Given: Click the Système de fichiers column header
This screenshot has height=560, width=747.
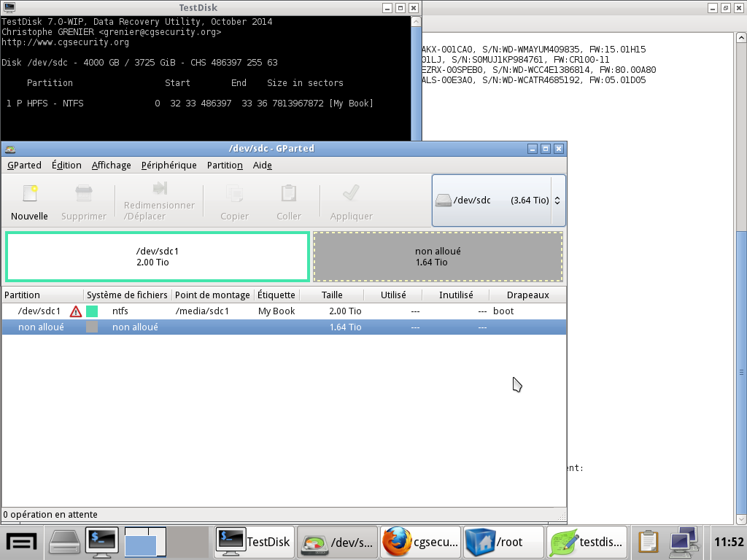Looking at the screenshot, I should [127, 295].
